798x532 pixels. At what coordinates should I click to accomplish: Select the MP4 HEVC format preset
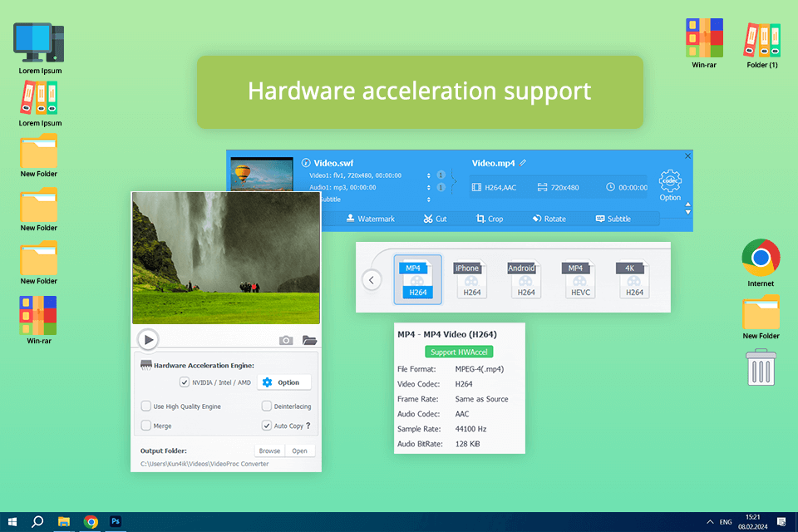(x=579, y=279)
